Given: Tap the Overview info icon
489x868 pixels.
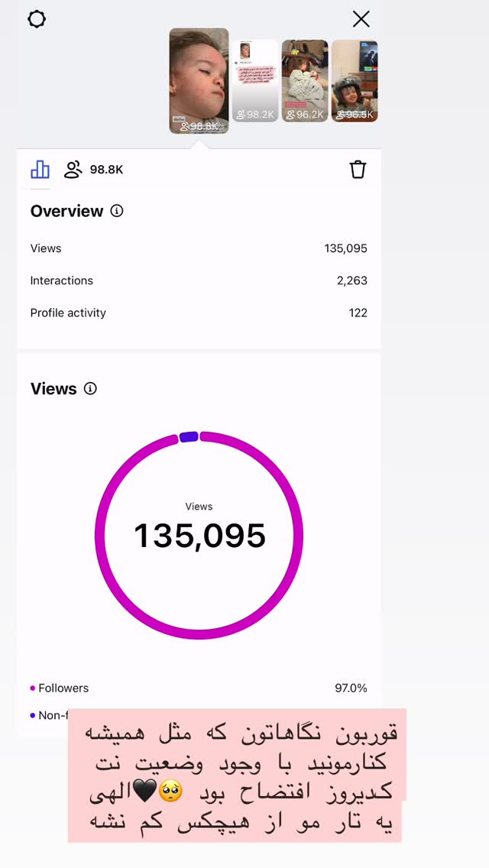Looking at the screenshot, I should click(x=117, y=211).
